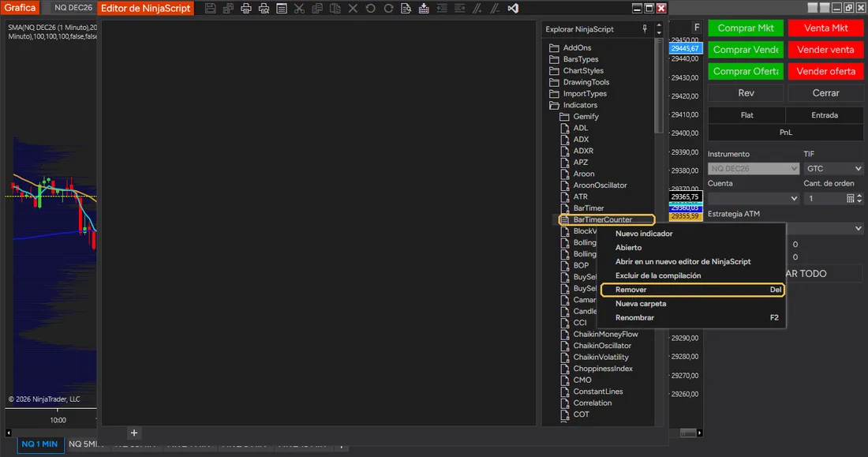This screenshot has width=868, height=457.
Task: Click the Comprar Mkt button
Action: point(746,28)
